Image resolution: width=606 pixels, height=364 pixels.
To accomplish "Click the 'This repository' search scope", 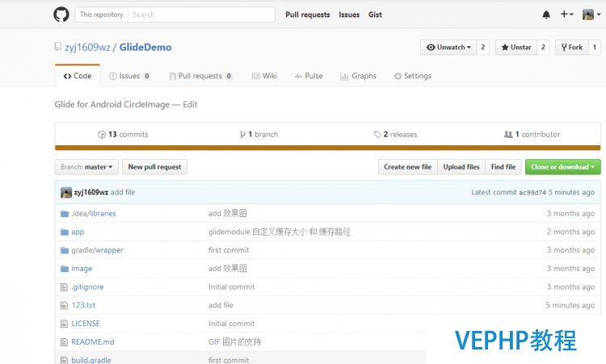I will pyautogui.click(x=102, y=15).
